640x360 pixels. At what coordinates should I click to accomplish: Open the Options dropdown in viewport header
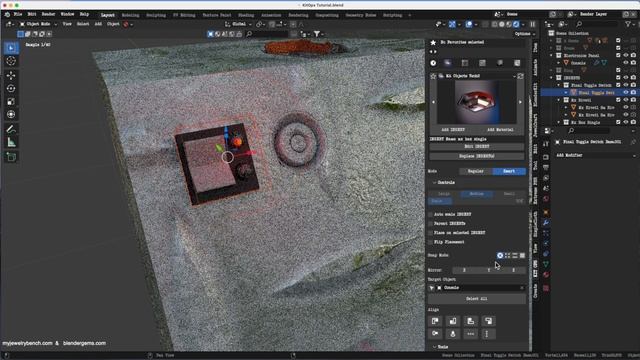click(524, 34)
